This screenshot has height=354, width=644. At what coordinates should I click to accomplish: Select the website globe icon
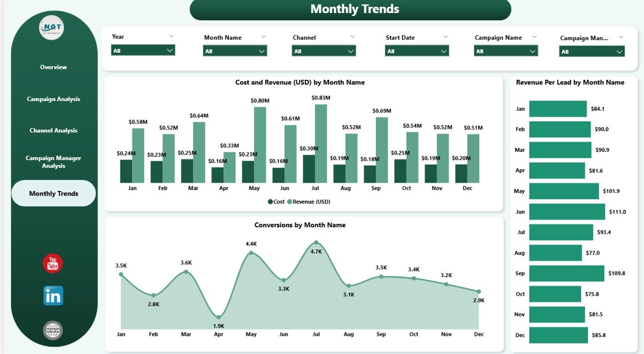[53, 330]
